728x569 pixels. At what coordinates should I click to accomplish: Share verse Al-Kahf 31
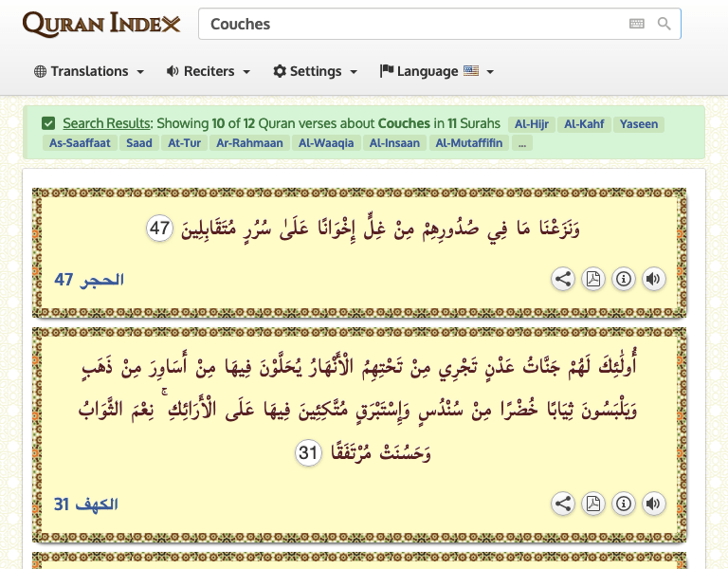pyautogui.click(x=563, y=504)
